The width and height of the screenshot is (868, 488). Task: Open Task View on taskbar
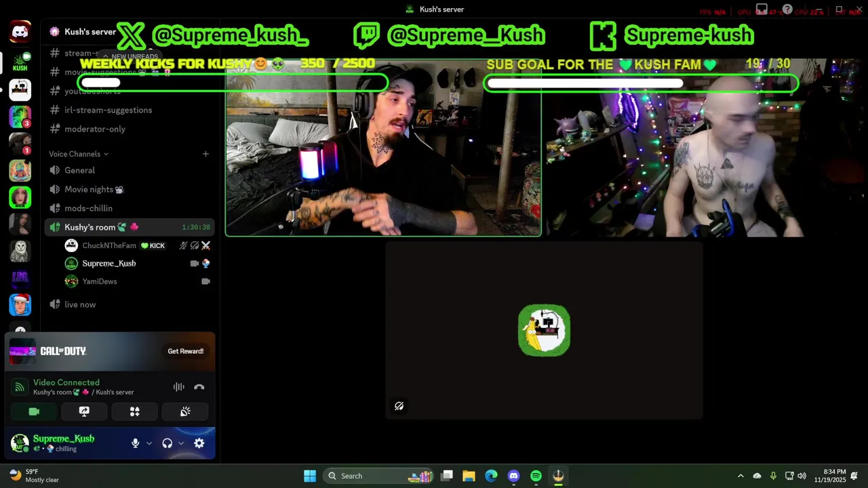point(447,476)
